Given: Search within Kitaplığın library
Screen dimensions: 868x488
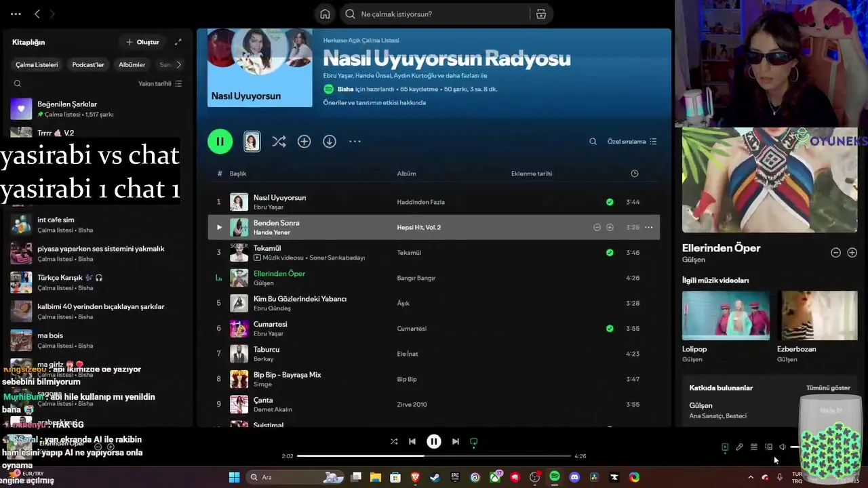Looking at the screenshot, I should (x=18, y=83).
